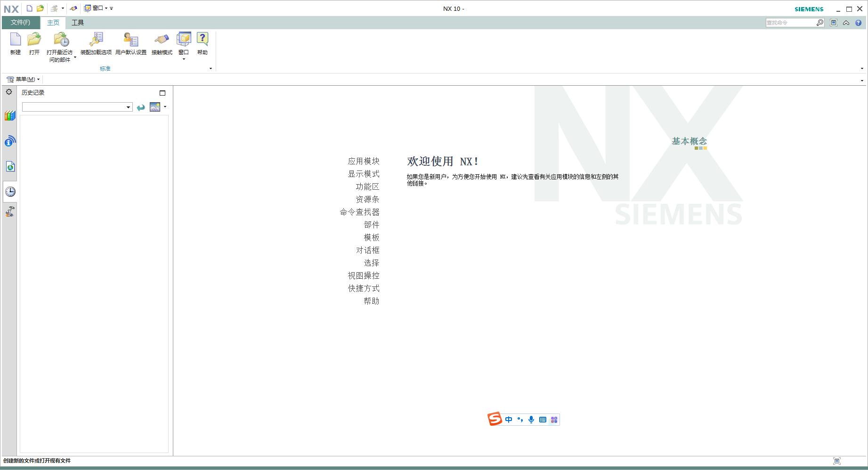Open the 菜单(M) dropdown
Image resolution: width=868 pixels, height=470 pixels.
click(x=24, y=79)
